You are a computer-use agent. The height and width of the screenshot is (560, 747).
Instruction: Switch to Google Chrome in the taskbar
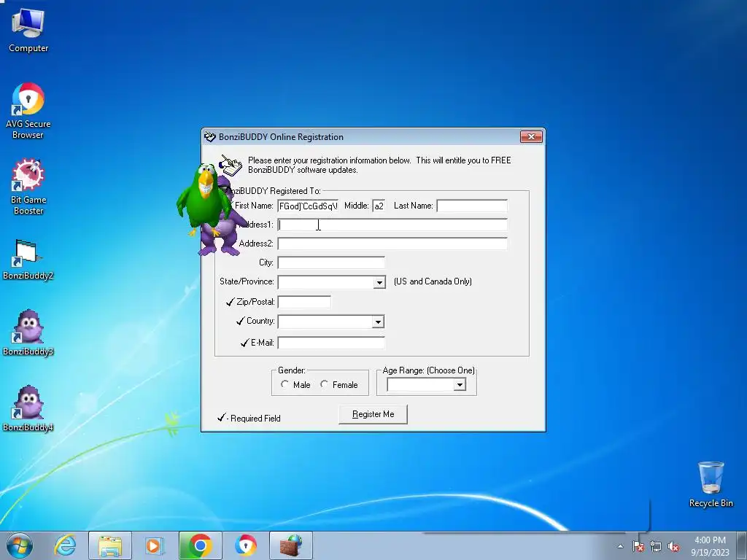[200, 545]
